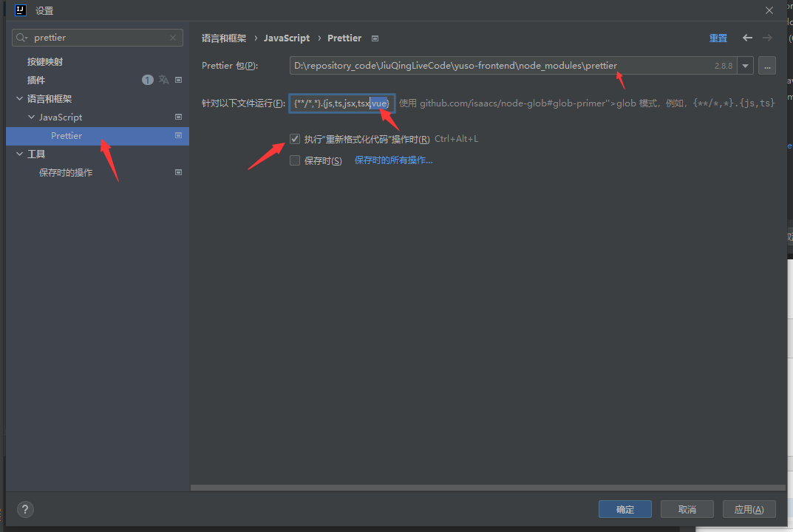Go back with the left arrow
The image size is (793, 532).
tap(747, 38)
